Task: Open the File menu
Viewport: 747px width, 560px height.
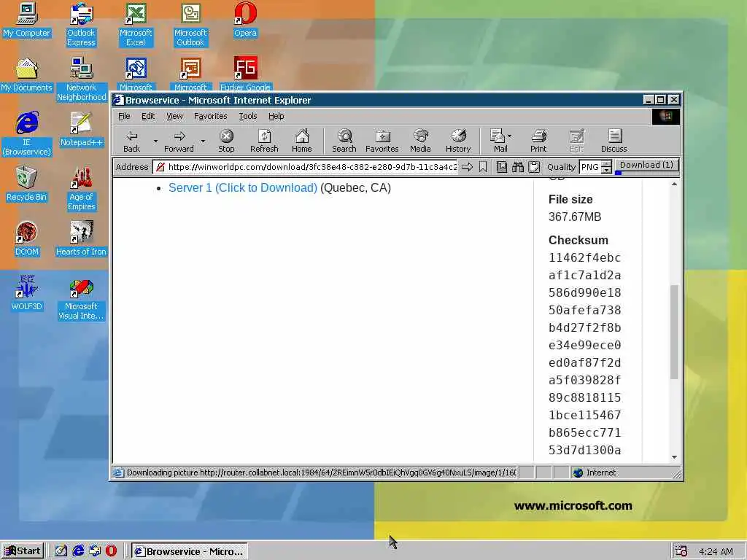Action: (124, 116)
